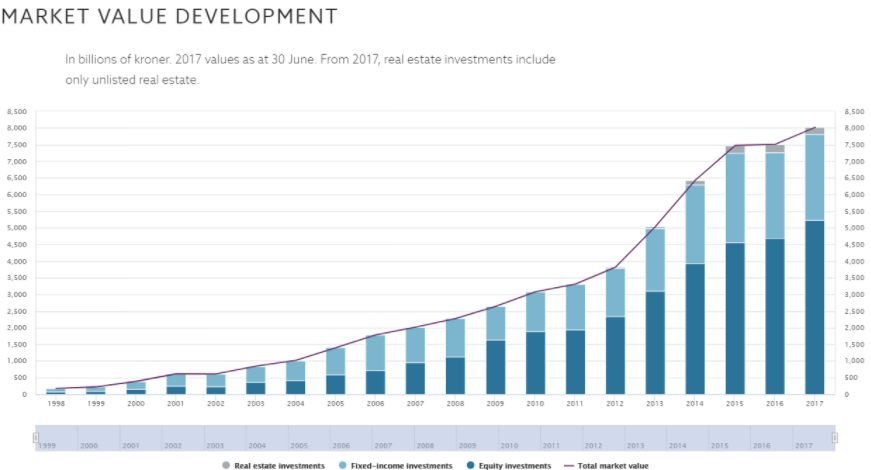Viewport: 871px width, 470px height.
Task: Select the 2005 fixed-income bar segment
Action: click(336, 362)
